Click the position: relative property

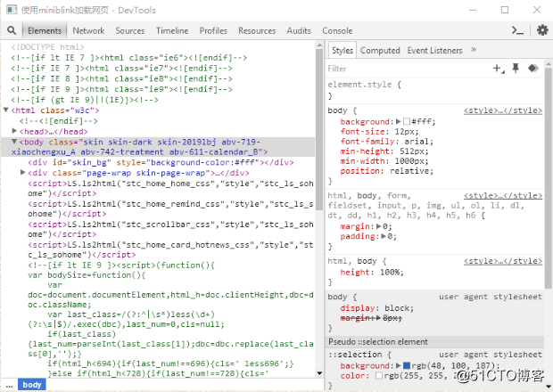386,171
